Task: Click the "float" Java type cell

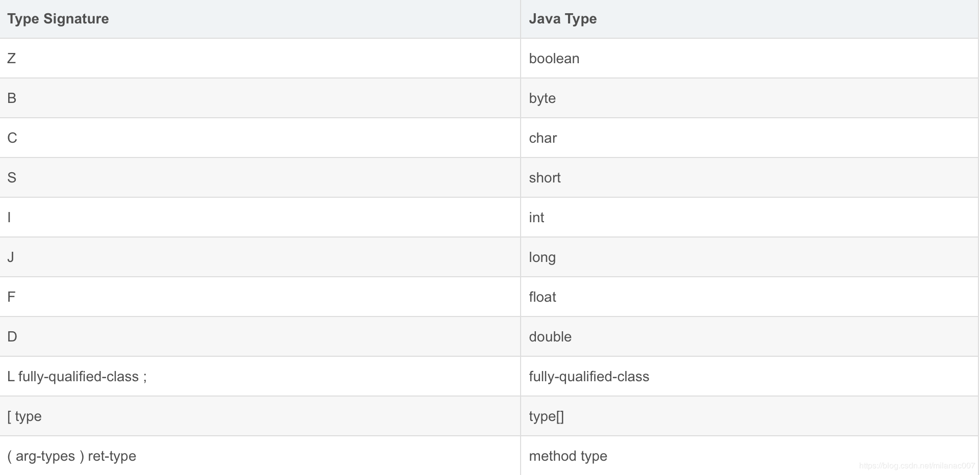Action: (542, 297)
